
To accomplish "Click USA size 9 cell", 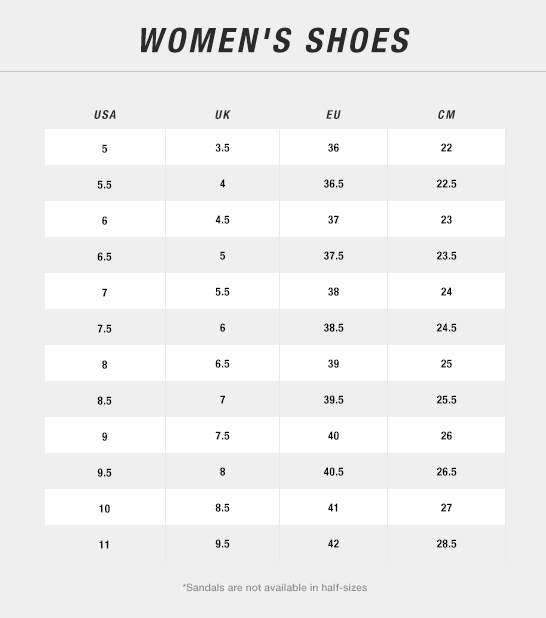I will [x=105, y=436].
